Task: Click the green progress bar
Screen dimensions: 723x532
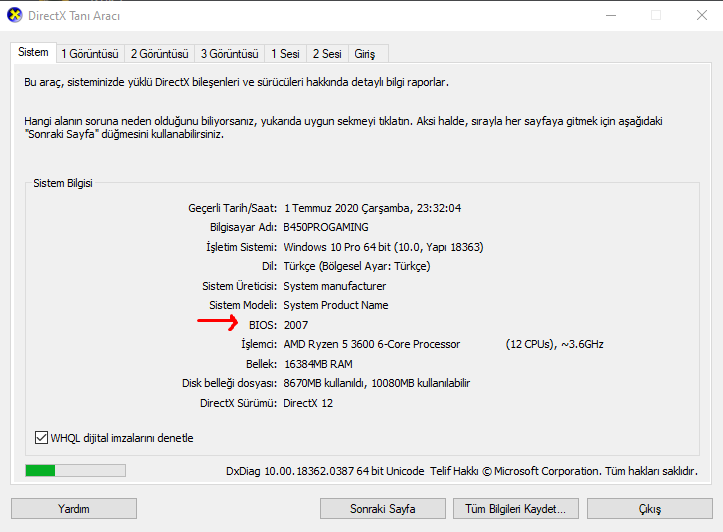Action: [75, 470]
